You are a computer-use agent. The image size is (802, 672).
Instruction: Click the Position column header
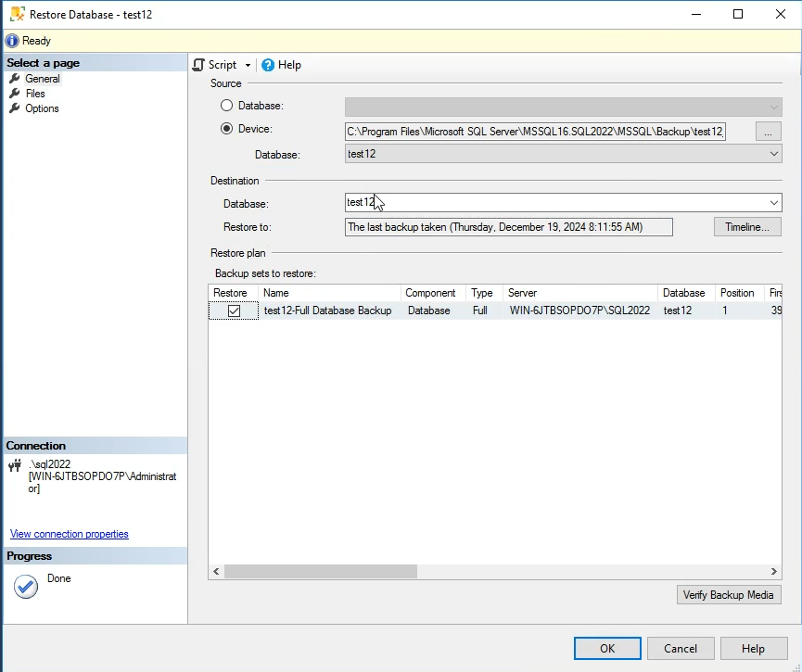[x=740, y=293]
